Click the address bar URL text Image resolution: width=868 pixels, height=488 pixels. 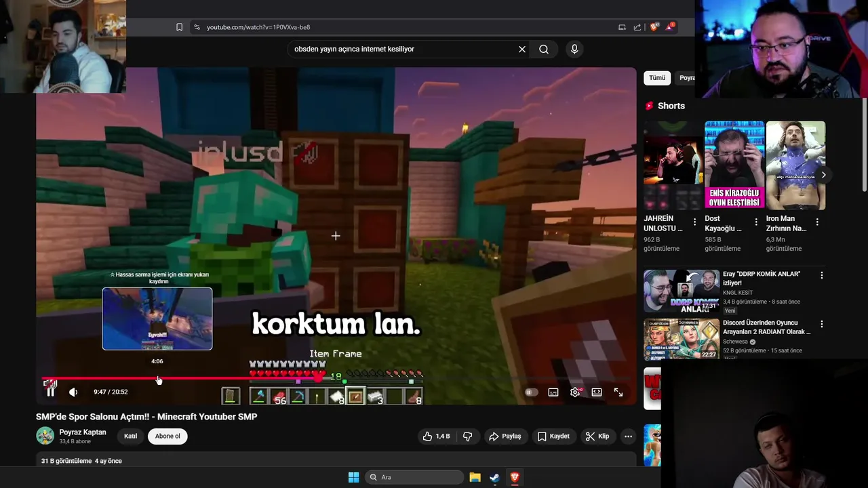(258, 27)
